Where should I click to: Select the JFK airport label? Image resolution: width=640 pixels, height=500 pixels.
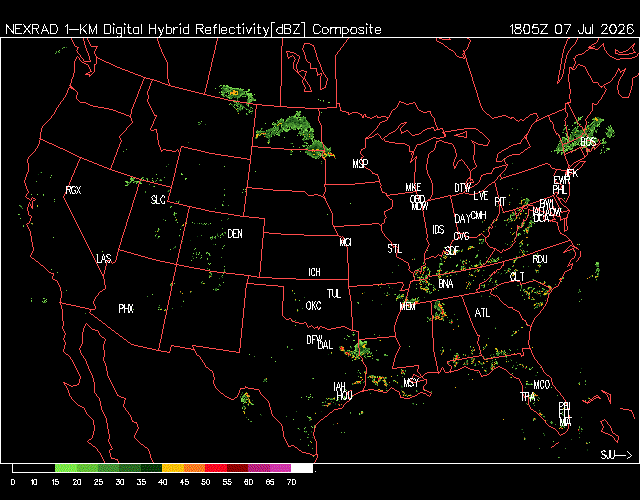pos(572,173)
